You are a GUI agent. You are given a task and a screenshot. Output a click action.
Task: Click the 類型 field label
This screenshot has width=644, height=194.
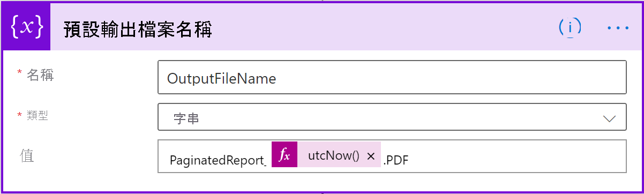(38, 115)
